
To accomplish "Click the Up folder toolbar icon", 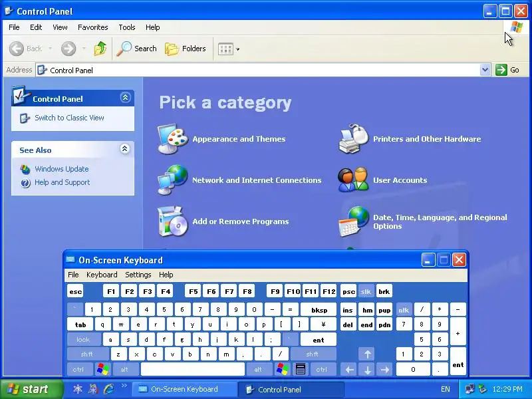I will coord(100,49).
